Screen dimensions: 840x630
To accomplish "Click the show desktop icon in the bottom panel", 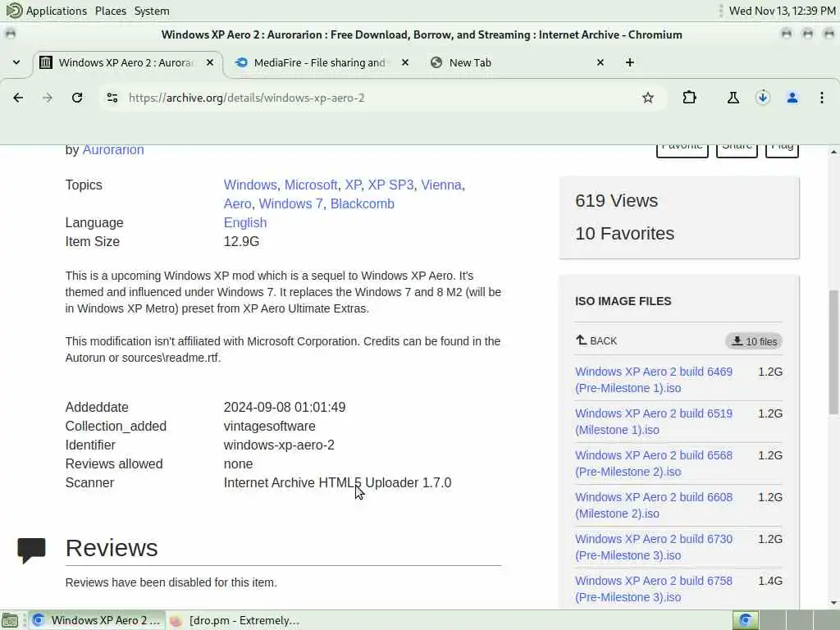I will coord(10,620).
